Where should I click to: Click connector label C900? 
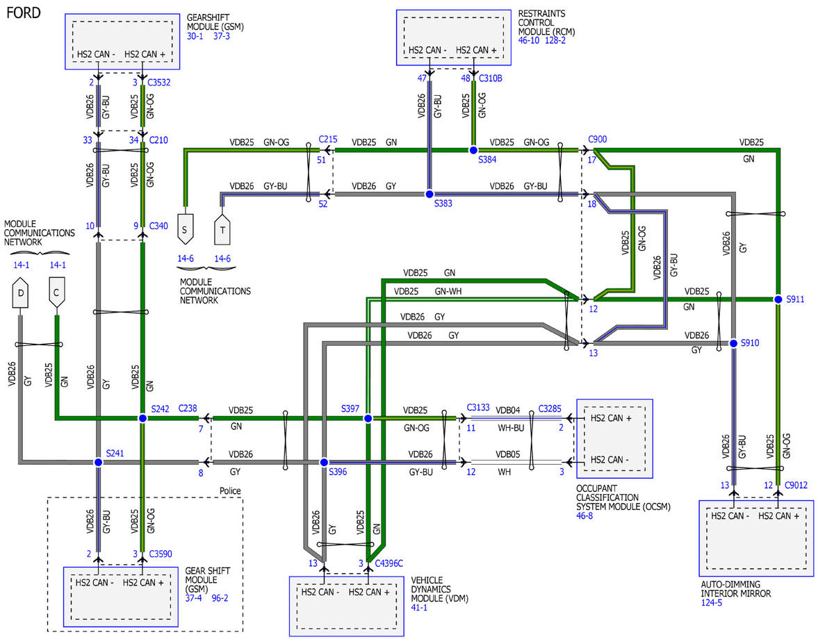pos(597,139)
